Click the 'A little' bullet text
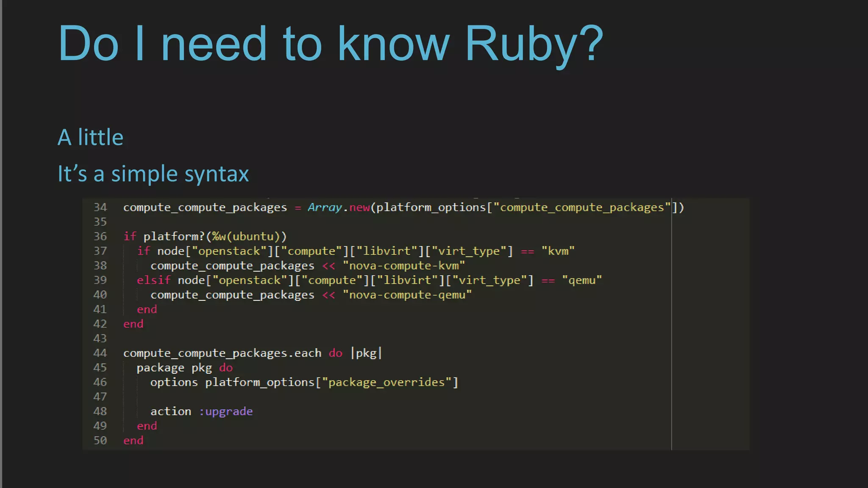The height and width of the screenshot is (488, 868). 90,137
